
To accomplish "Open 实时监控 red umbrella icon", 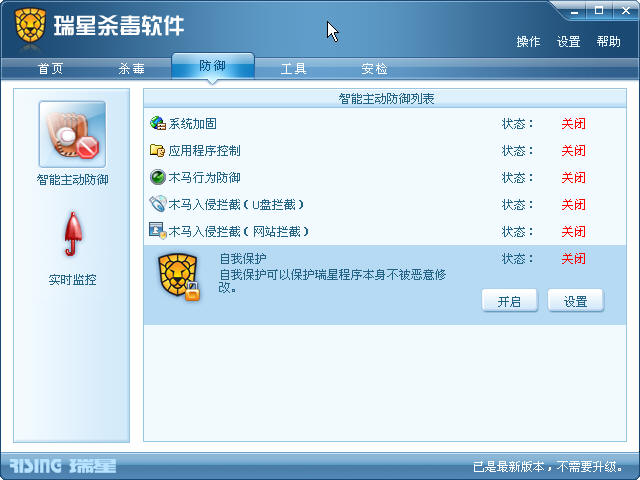I will (x=73, y=234).
